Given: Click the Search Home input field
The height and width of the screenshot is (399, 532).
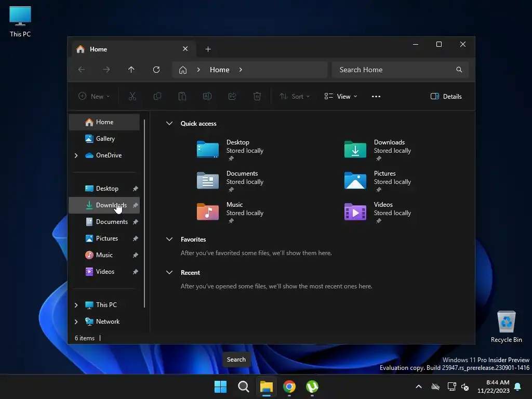Looking at the screenshot, I should coord(401,70).
